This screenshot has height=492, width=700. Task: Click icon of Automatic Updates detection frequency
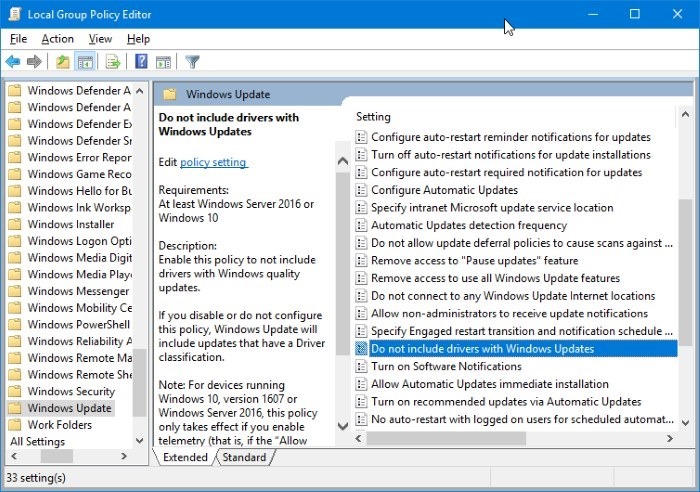click(361, 225)
